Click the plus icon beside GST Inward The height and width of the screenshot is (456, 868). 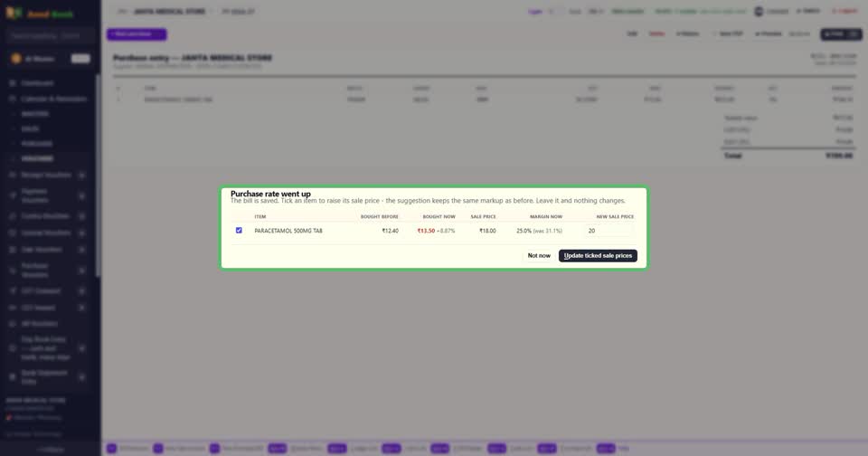coord(82,308)
